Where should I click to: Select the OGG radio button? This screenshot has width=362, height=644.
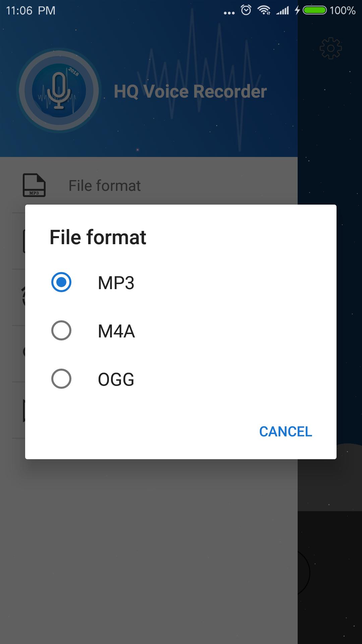[61, 379]
